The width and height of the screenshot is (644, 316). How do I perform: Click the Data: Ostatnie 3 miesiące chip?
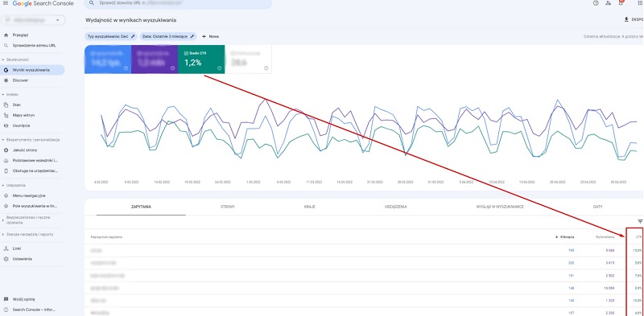pyautogui.click(x=168, y=36)
